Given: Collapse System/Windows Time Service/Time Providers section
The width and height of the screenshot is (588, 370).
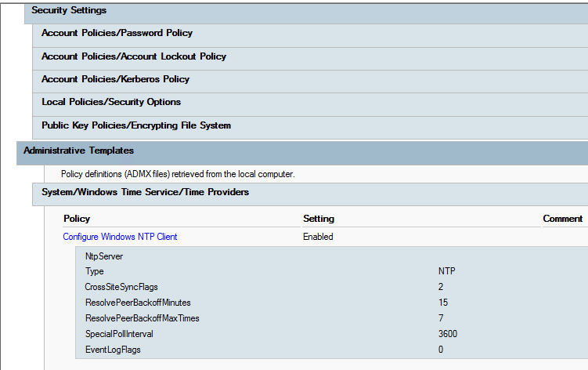Looking at the screenshot, I should 145,192.
